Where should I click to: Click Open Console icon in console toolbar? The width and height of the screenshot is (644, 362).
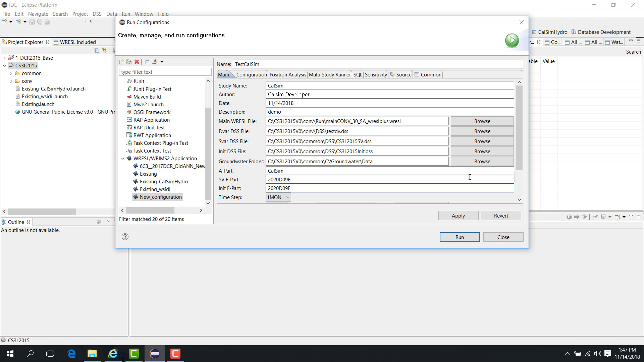(617, 217)
